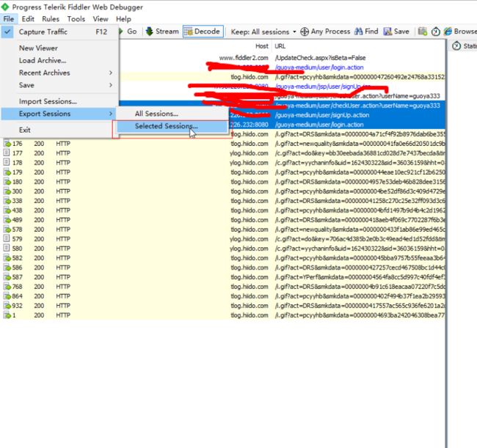
Task: Toggle the Decode toolbar button
Action: 203,32
